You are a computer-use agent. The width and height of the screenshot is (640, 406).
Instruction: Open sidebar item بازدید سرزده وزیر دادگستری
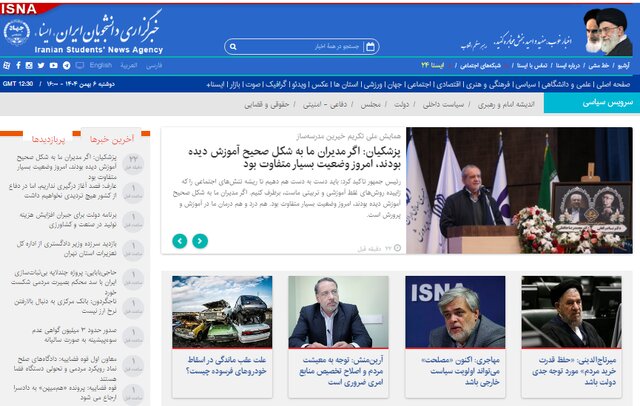tap(67, 248)
